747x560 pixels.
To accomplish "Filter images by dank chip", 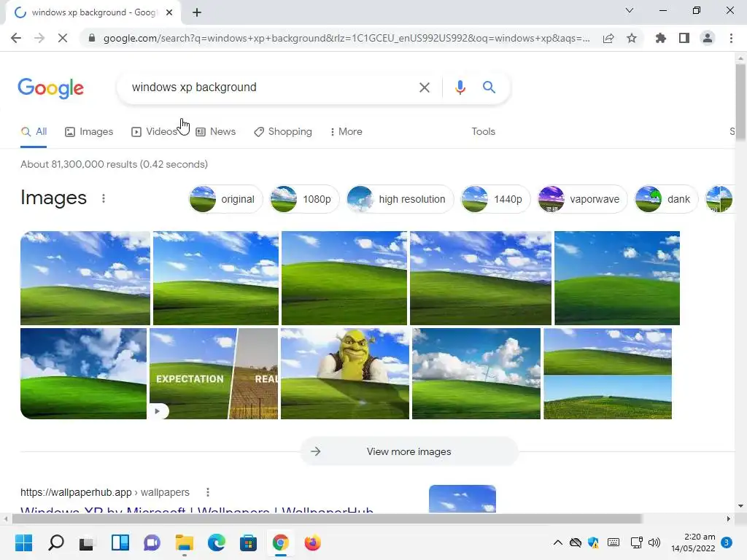I will pos(666,199).
